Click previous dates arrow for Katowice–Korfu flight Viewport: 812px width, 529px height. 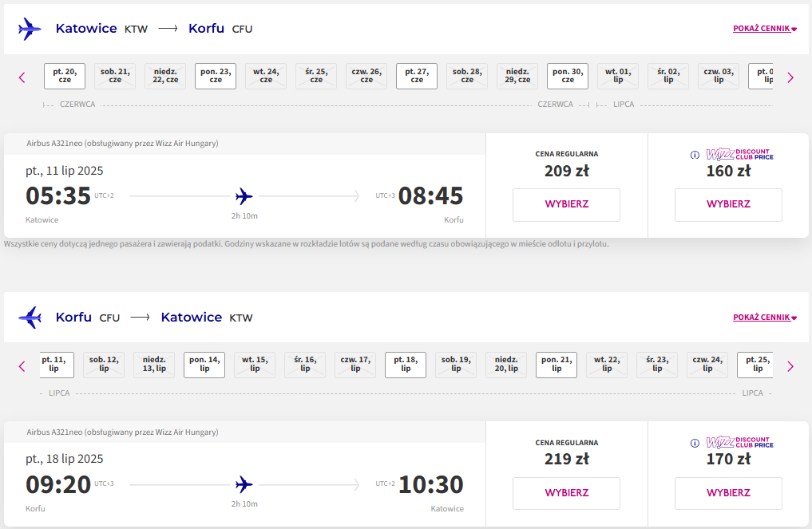point(22,77)
